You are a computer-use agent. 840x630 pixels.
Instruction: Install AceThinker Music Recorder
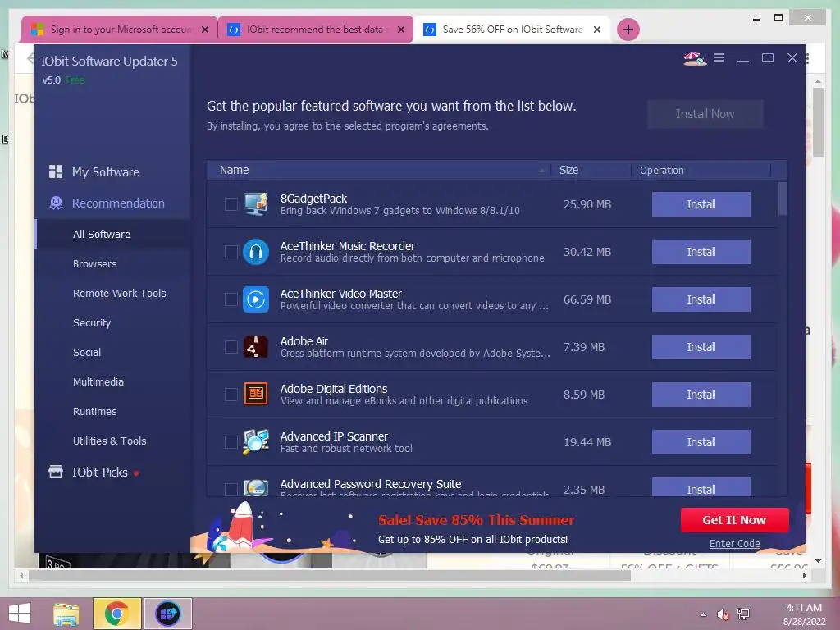pyautogui.click(x=701, y=252)
